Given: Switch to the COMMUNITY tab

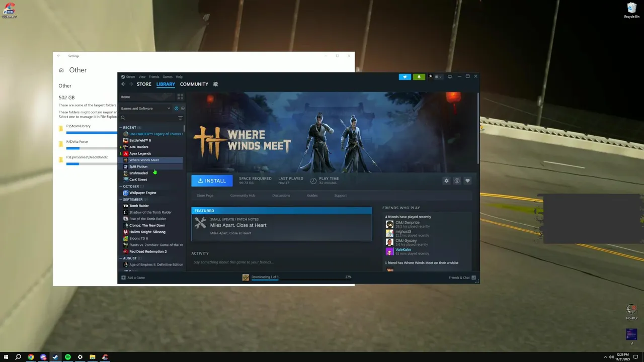Looking at the screenshot, I should pyautogui.click(x=194, y=84).
